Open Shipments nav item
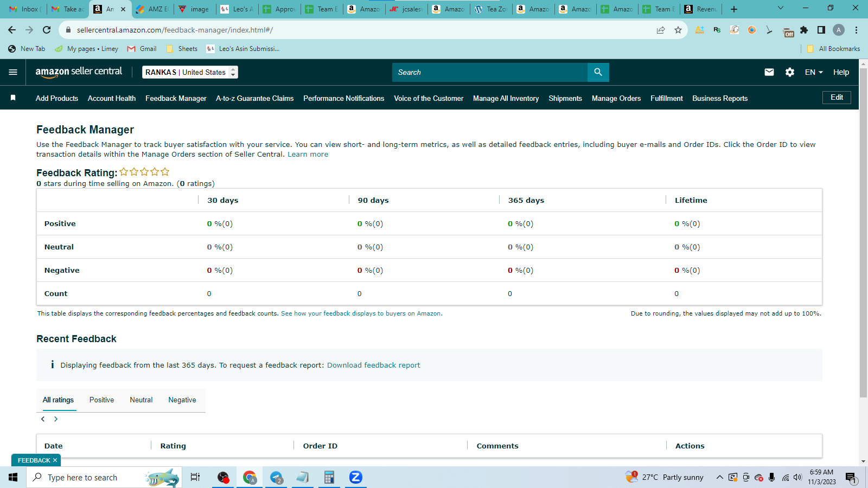 click(565, 98)
